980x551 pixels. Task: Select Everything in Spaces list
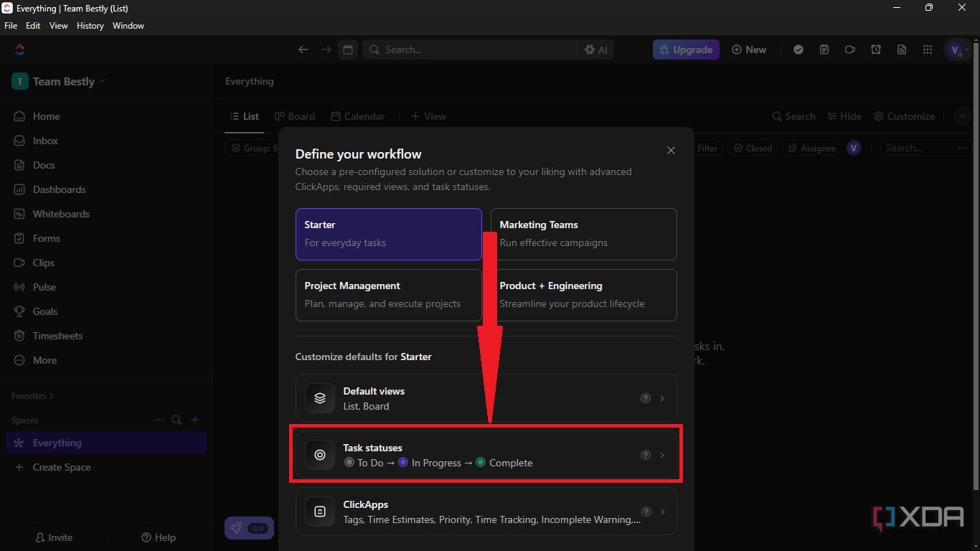106,443
